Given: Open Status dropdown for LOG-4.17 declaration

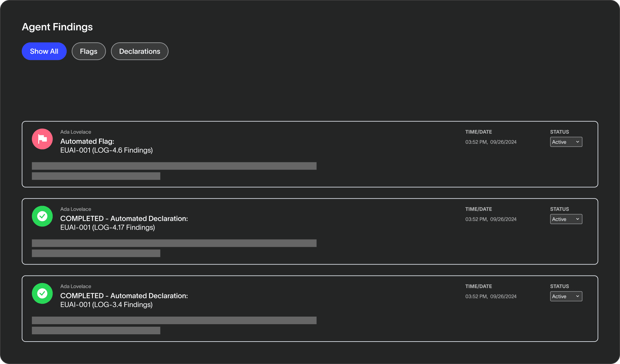Looking at the screenshot, I should coord(566,219).
